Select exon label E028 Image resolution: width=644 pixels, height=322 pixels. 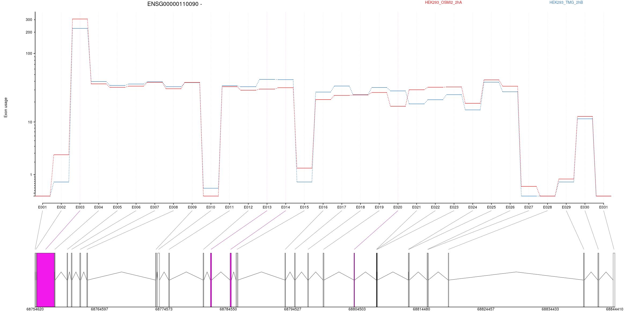(x=547, y=207)
